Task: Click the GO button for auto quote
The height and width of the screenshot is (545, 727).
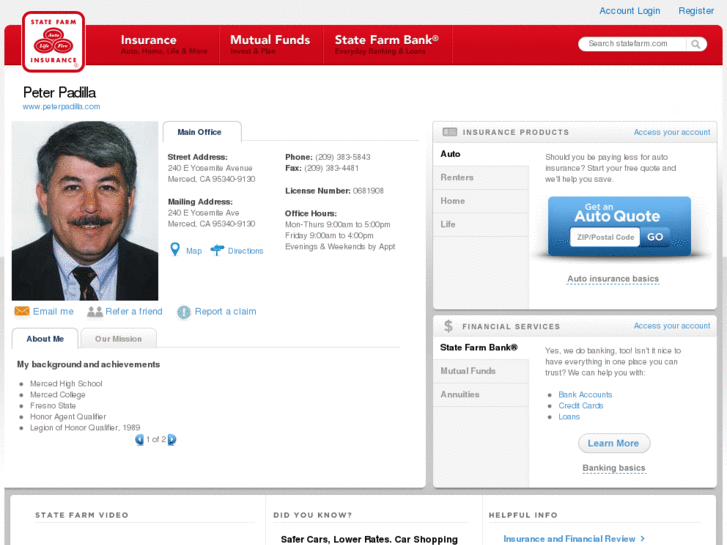Action: 655,237
